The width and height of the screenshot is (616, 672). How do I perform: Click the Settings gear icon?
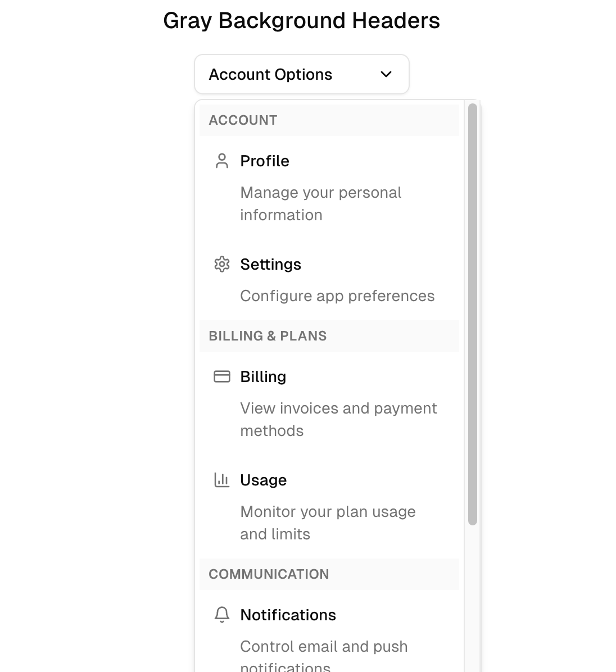click(222, 264)
